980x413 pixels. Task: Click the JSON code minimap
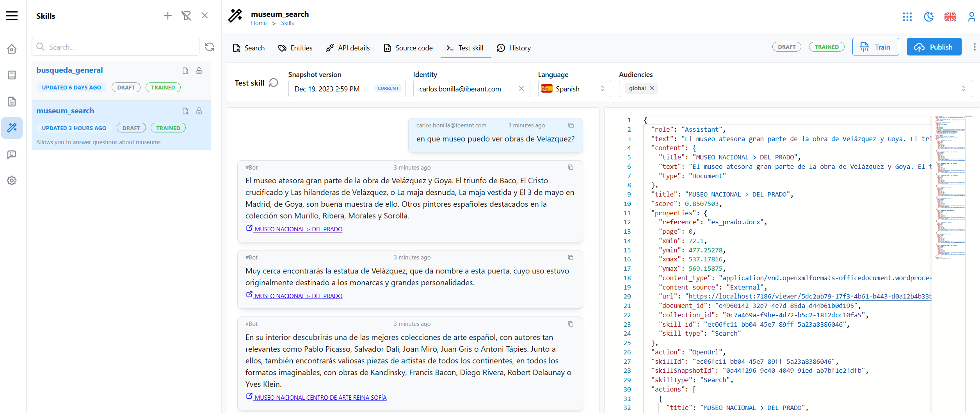pyautogui.click(x=950, y=188)
